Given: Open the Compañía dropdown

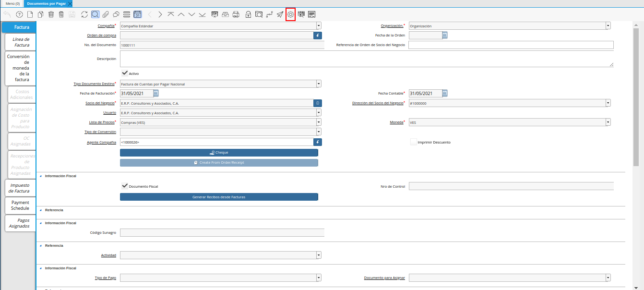Looking at the screenshot, I should [319, 25].
